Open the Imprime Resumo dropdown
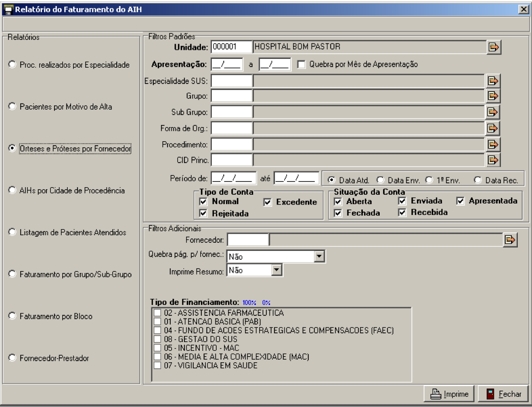 [276, 270]
